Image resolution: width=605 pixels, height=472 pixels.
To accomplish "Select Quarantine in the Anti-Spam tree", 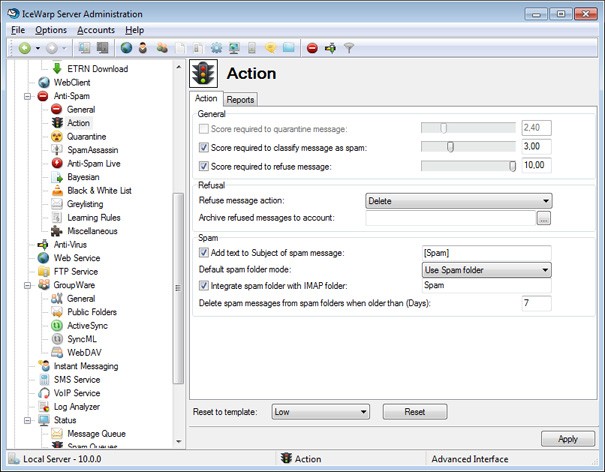I will click(x=86, y=137).
